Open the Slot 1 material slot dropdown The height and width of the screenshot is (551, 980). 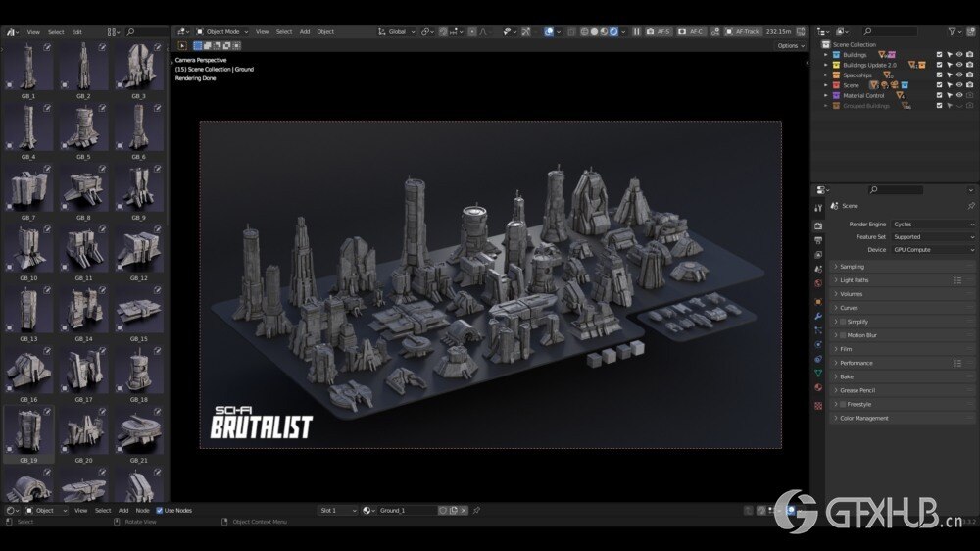338,511
